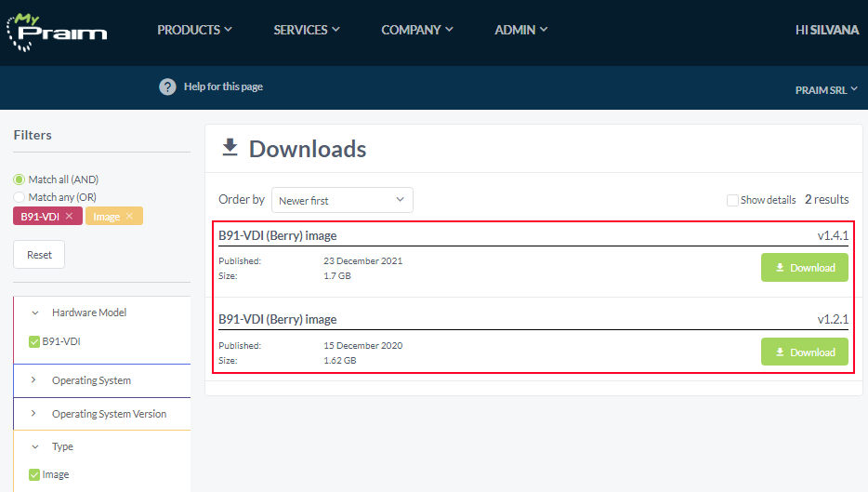
Task: Remove the B91-VDI filter tag
Action: click(x=69, y=216)
